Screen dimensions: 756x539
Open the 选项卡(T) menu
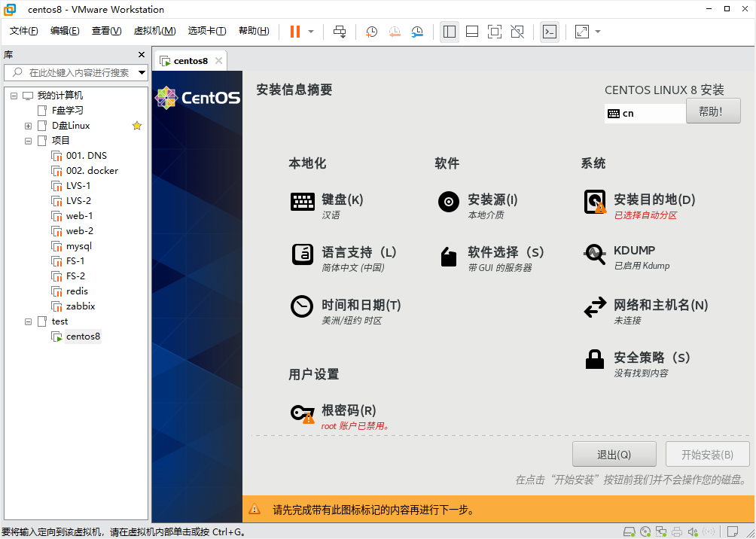(x=207, y=31)
